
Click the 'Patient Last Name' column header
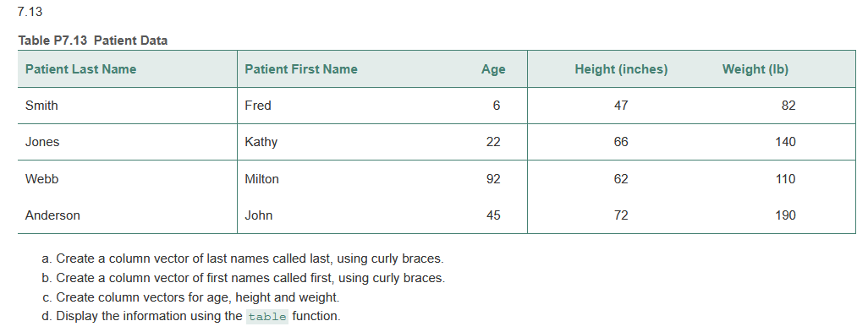click(x=81, y=69)
